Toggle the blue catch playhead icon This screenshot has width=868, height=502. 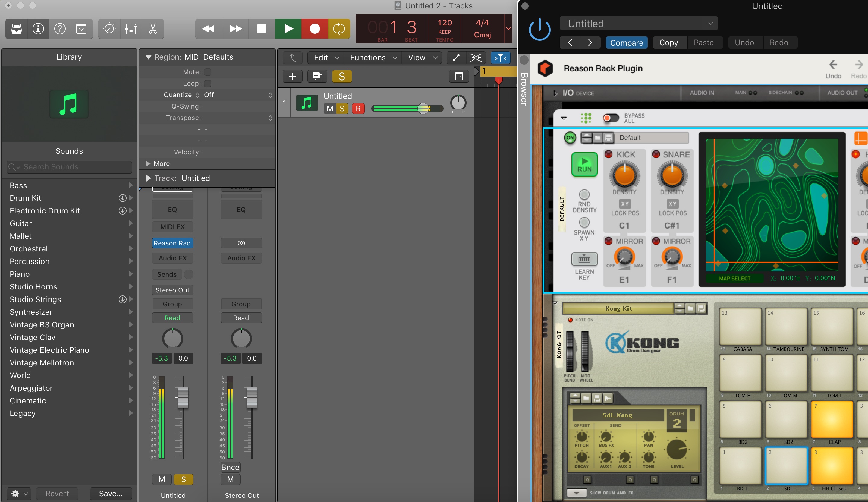click(x=500, y=58)
